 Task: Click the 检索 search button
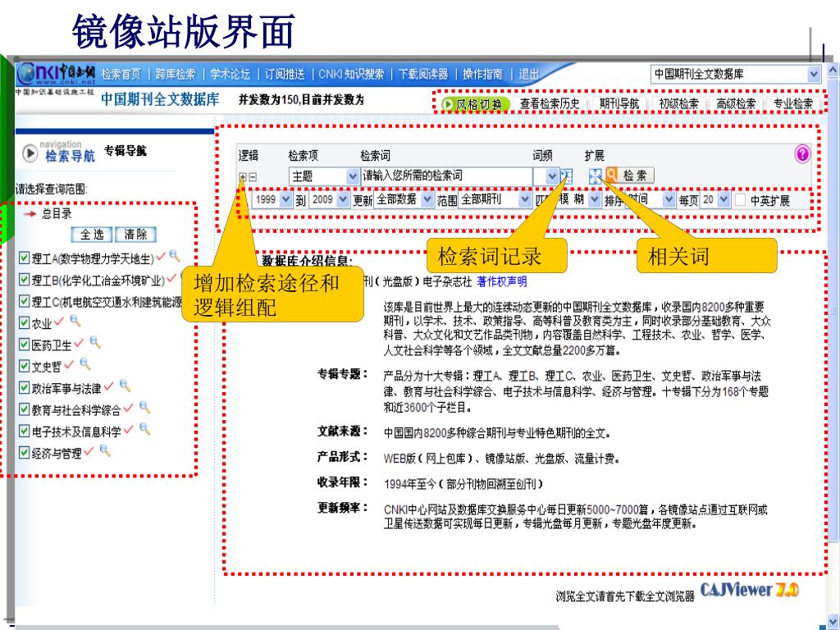point(629,176)
